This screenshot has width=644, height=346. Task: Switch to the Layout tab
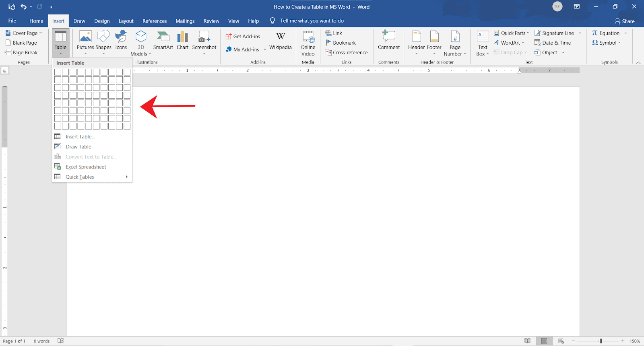(126, 21)
